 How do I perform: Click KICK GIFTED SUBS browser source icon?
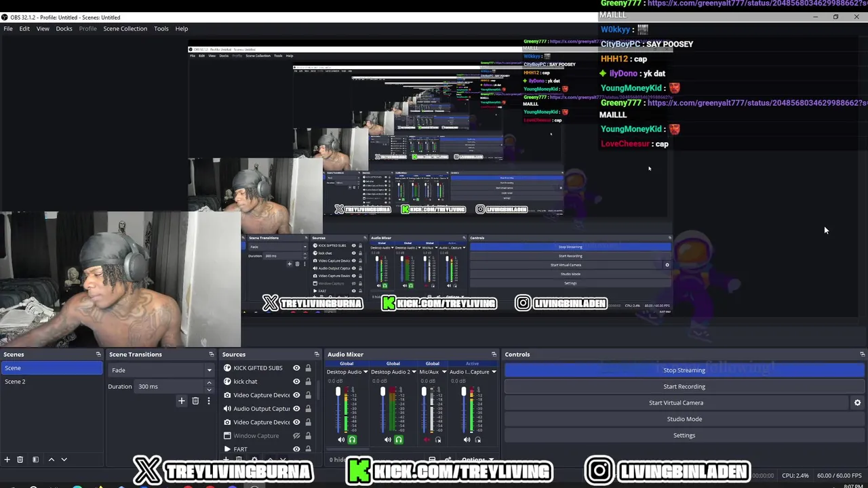tap(227, 368)
